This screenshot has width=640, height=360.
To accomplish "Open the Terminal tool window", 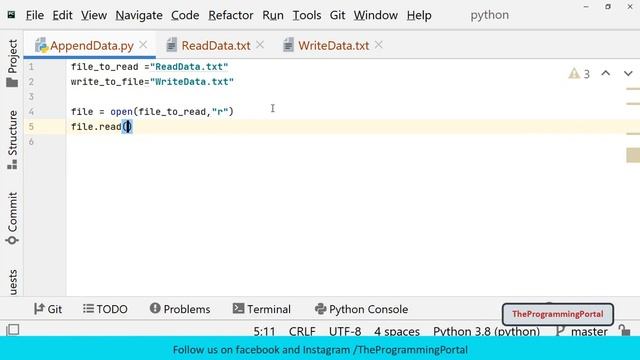I will [x=262, y=309].
